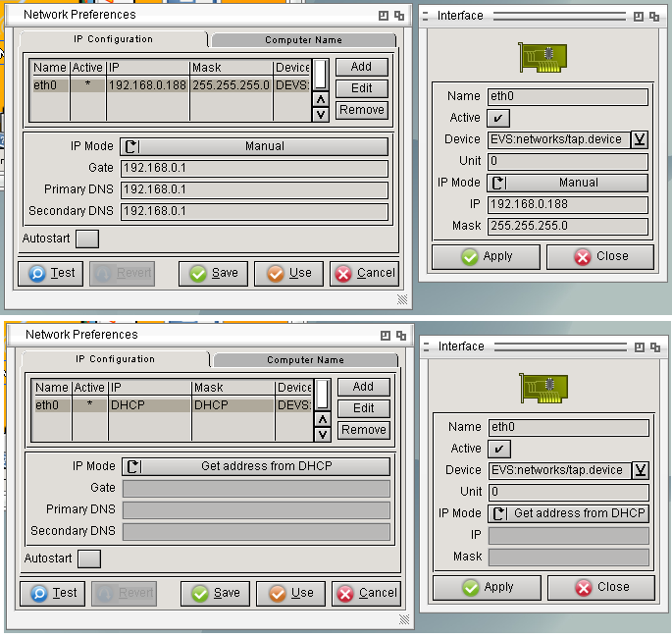Toggle Autostart in the Manual-mode preferences window
Viewport: 672px width, 638px height.
[x=87, y=239]
